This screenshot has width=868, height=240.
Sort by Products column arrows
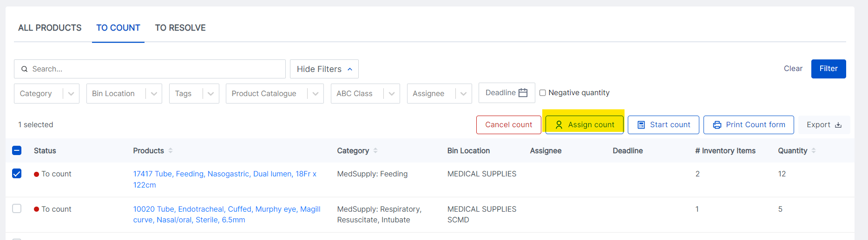(171, 150)
